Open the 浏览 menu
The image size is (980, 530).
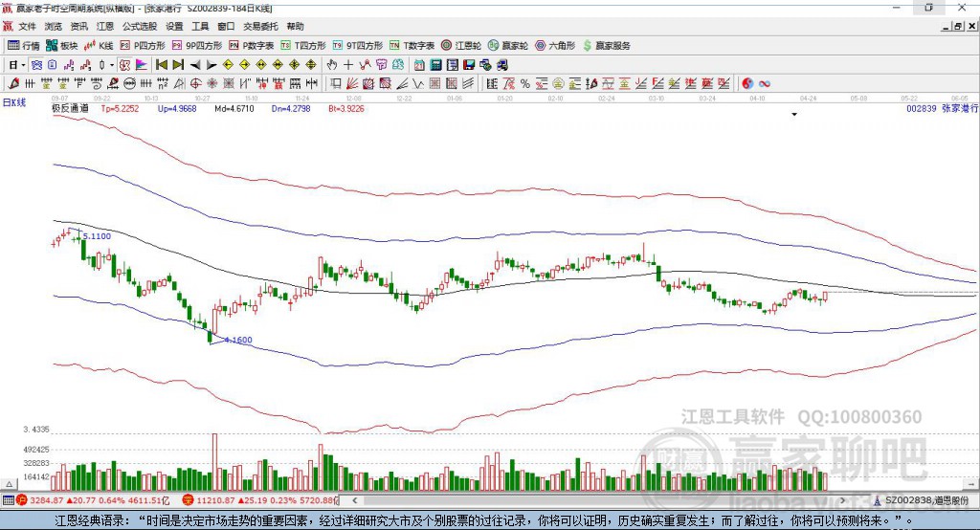(x=54, y=26)
